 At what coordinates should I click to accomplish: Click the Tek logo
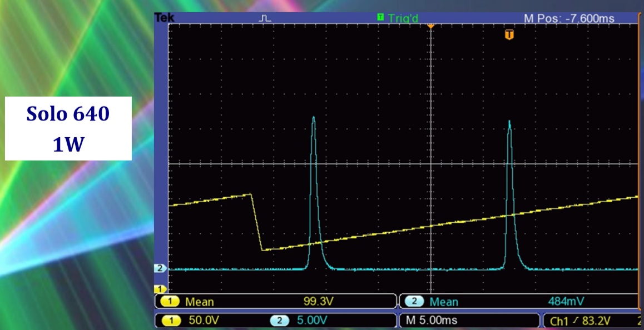164,18
